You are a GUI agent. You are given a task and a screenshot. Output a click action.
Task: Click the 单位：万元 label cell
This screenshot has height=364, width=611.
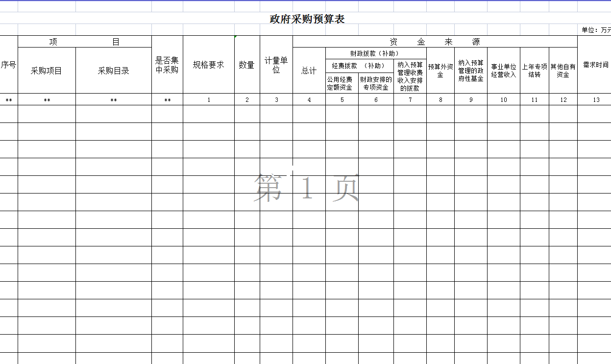tap(596, 30)
